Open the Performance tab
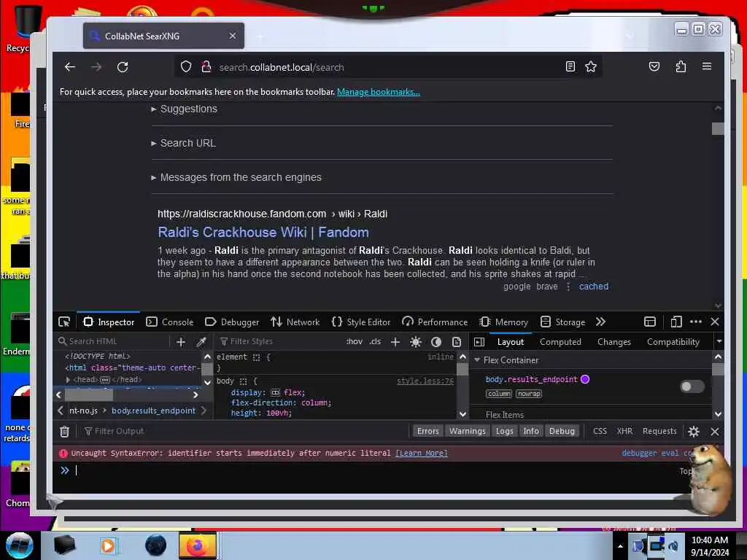Image resolution: width=747 pixels, height=560 pixels. click(x=435, y=322)
